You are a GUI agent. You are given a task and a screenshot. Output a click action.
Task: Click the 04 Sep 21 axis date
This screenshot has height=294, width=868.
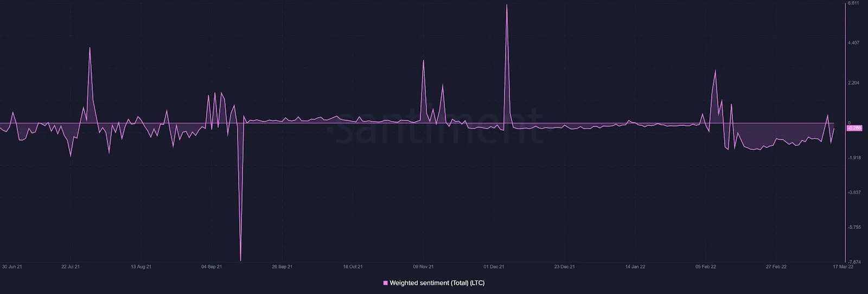pos(212,267)
